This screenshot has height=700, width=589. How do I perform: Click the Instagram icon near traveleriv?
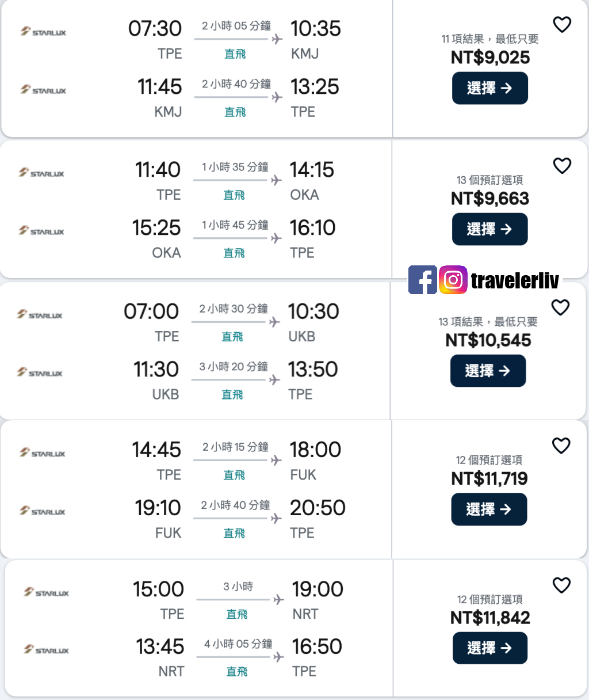point(454,280)
